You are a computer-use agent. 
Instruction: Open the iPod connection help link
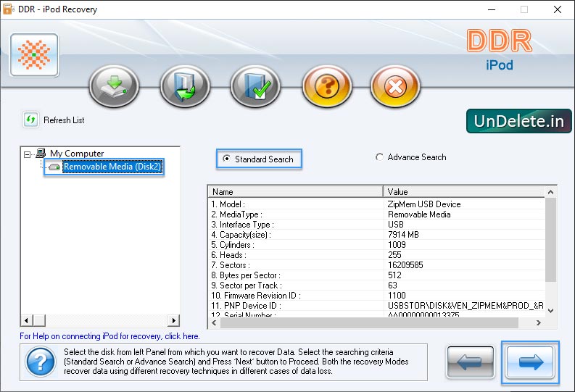109,336
